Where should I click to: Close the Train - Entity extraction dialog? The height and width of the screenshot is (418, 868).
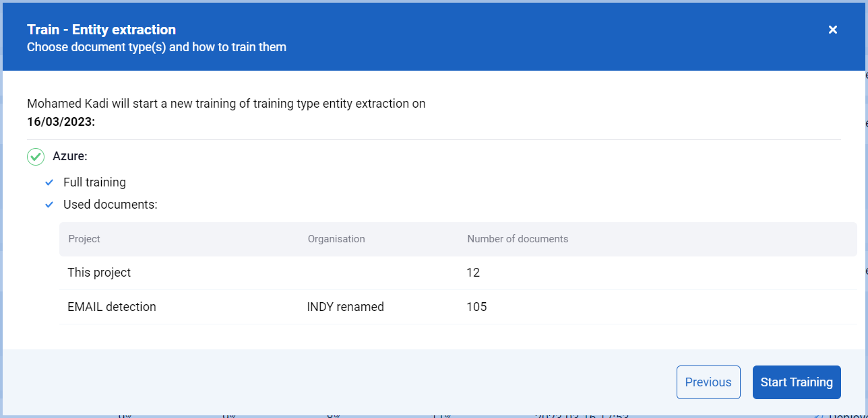(x=833, y=30)
